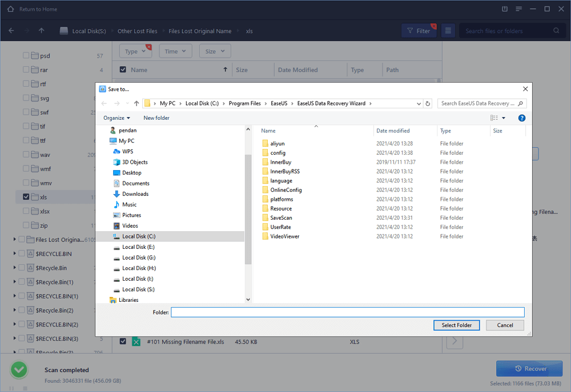The width and height of the screenshot is (571, 392).
Task: Click Local Disk (E:) drive
Action: pos(138,247)
